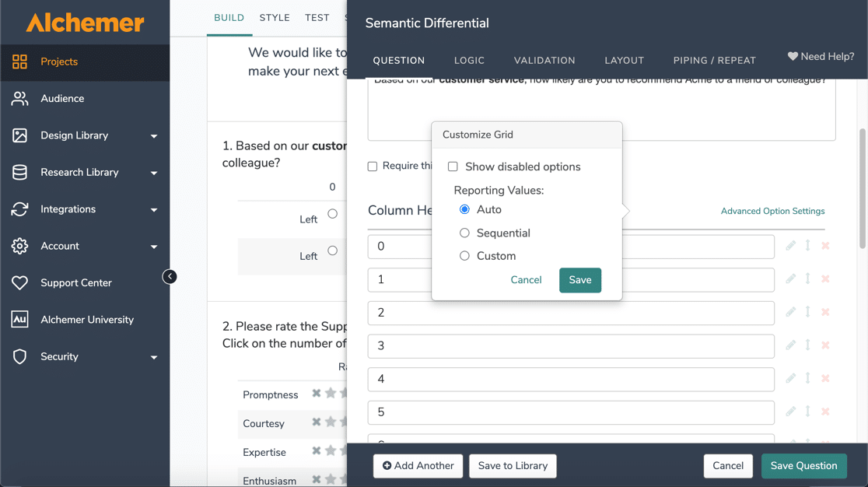868x487 pixels.
Task: Click the Alchemer University icon
Action: click(19, 320)
